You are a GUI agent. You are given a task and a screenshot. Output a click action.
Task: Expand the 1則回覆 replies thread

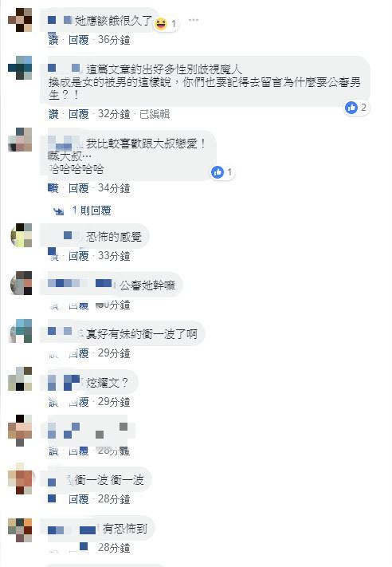pyautogui.click(x=92, y=210)
